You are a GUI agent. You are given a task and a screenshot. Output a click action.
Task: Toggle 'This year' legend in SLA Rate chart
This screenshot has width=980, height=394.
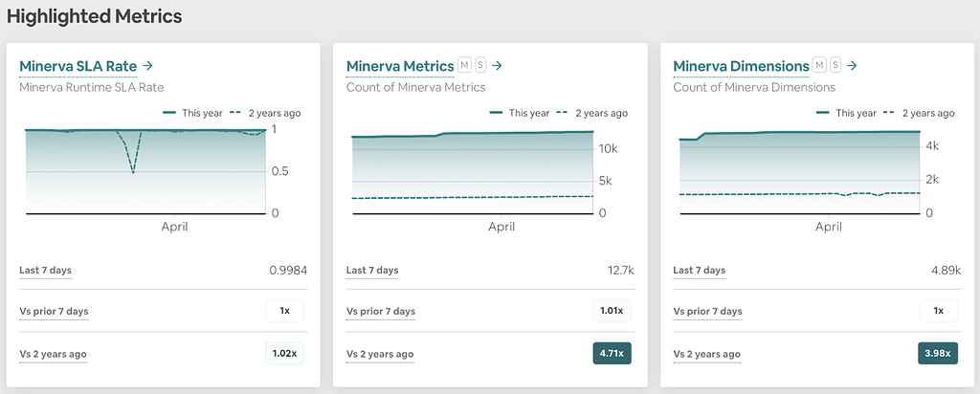coord(192,113)
